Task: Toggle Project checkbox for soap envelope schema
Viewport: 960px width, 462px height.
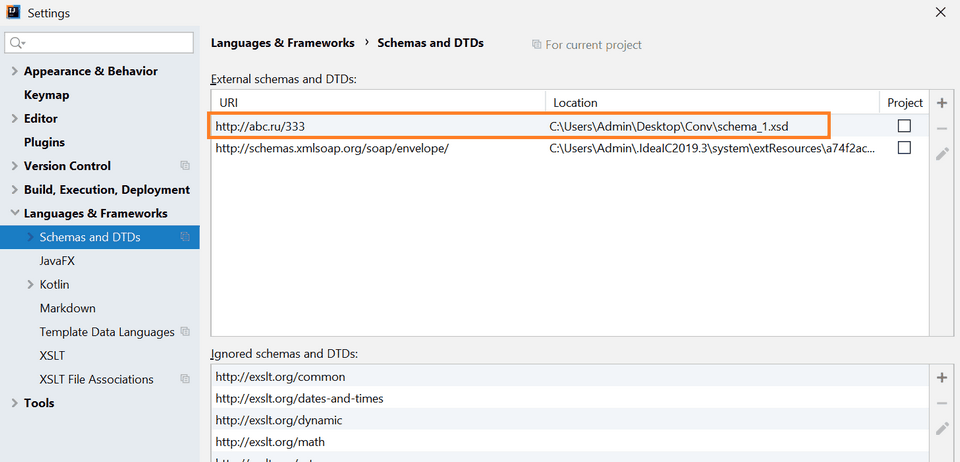Action: tap(904, 148)
